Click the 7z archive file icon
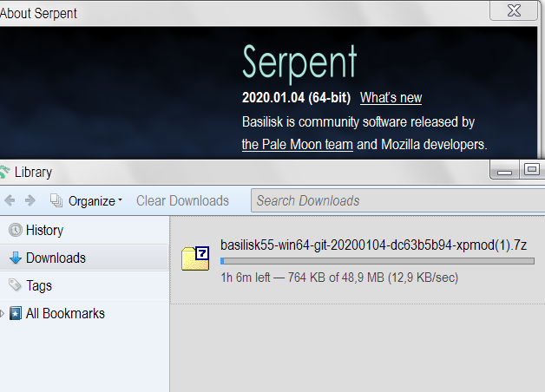The height and width of the screenshot is (392, 545). (x=195, y=258)
